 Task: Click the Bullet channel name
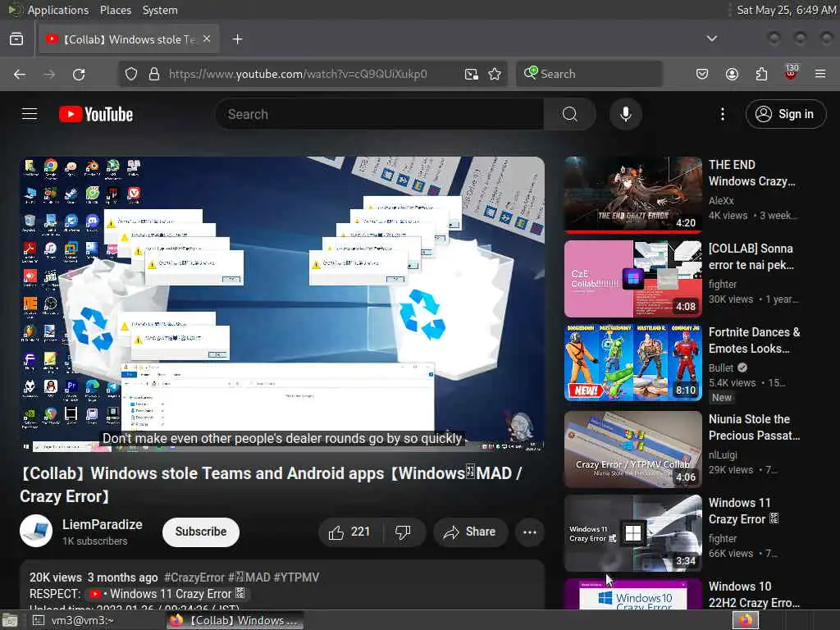coord(720,368)
